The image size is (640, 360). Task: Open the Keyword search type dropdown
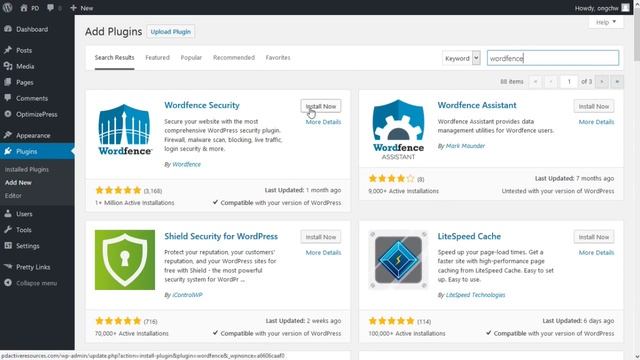click(461, 58)
